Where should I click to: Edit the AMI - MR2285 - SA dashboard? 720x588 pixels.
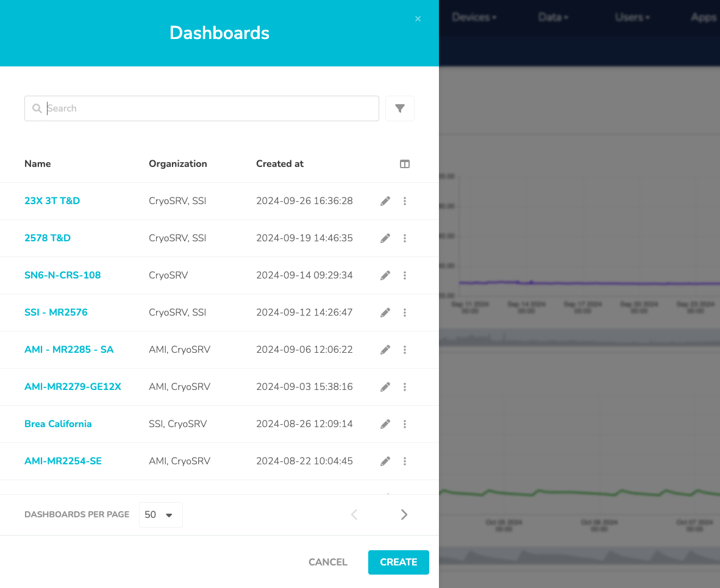tap(385, 350)
